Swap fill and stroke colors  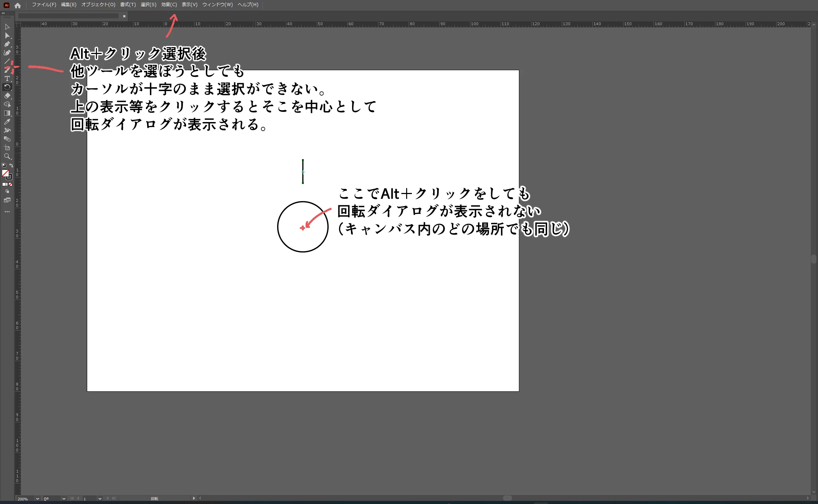(11, 165)
